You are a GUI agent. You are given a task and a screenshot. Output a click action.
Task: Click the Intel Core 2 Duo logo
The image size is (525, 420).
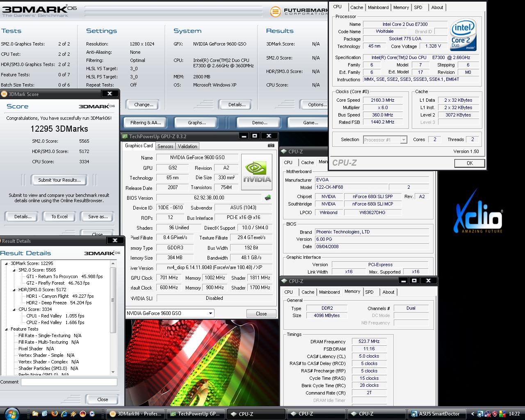click(463, 34)
